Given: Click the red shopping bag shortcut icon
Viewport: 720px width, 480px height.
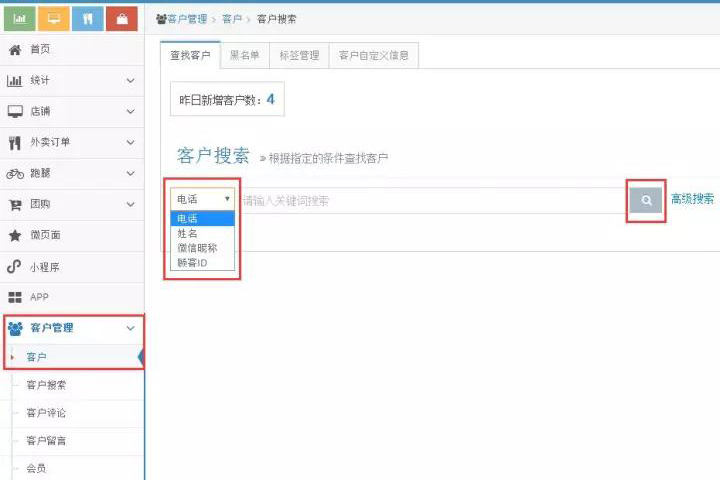Looking at the screenshot, I should point(122,19).
